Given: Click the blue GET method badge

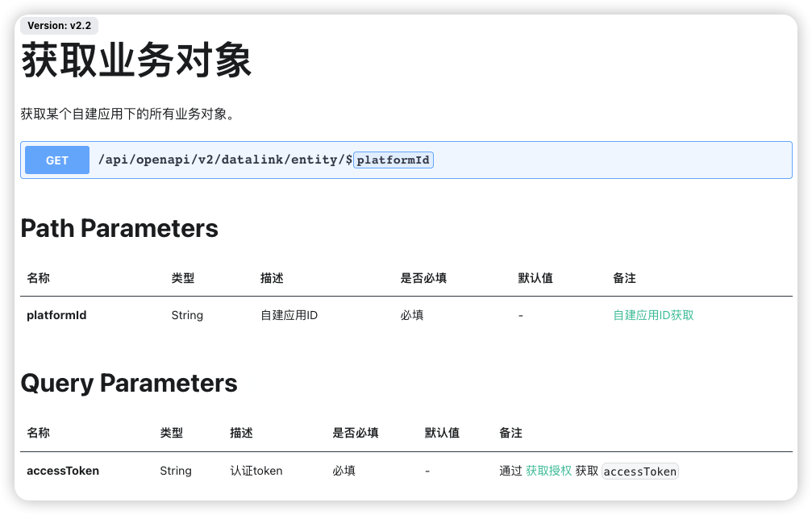Looking at the screenshot, I should [57, 160].
